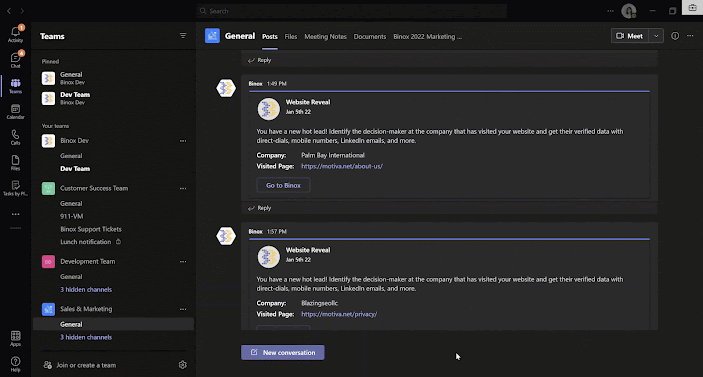Collapse the Development Team
The height and width of the screenshot is (377, 703).
point(88,261)
